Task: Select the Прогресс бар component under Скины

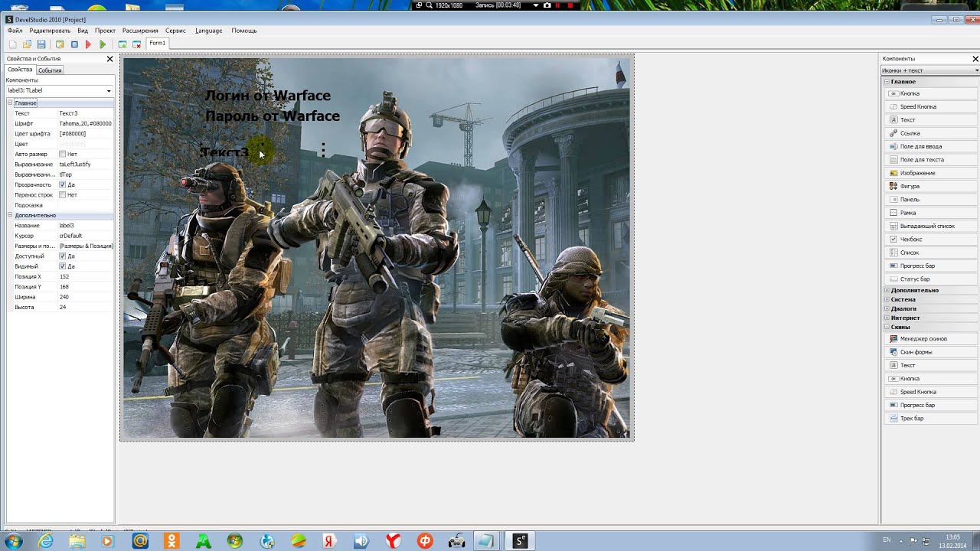Action: [x=930, y=405]
